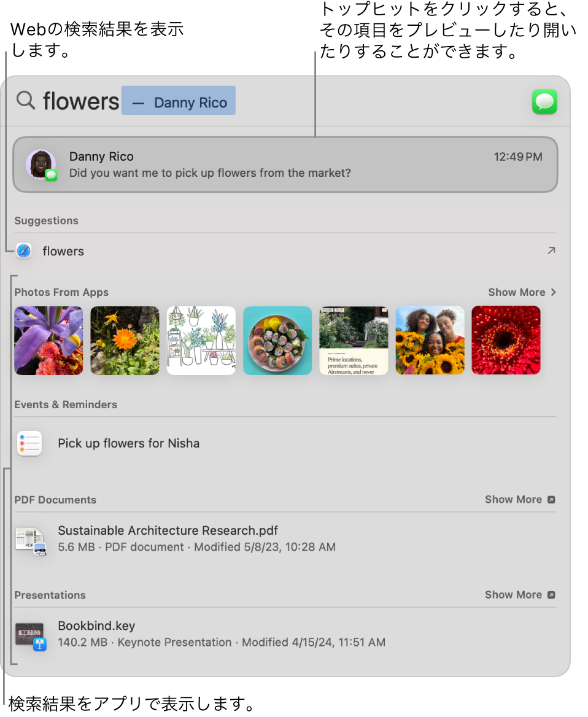Click the PDF details line 5.6 MB
Screen dimensions: 588x717
pos(196,547)
